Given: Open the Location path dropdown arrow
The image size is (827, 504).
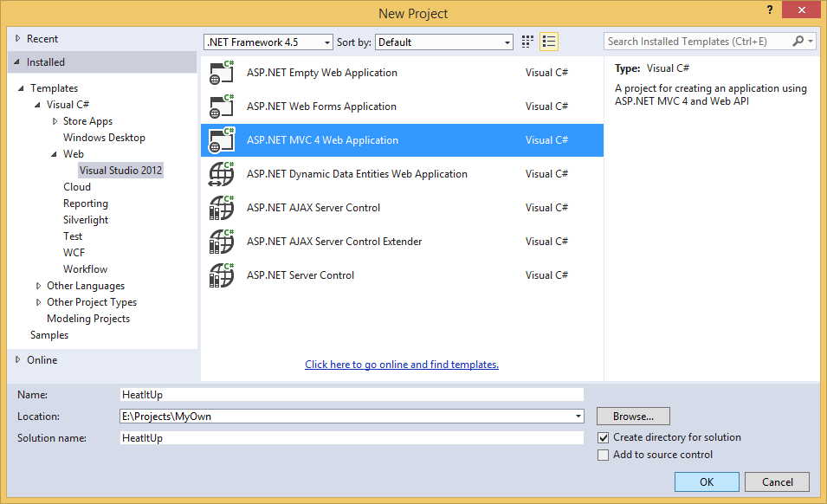Looking at the screenshot, I should point(578,417).
